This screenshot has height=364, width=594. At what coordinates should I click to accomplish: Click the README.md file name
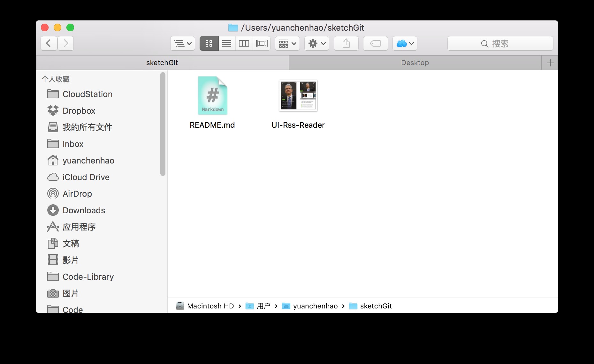click(212, 125)
